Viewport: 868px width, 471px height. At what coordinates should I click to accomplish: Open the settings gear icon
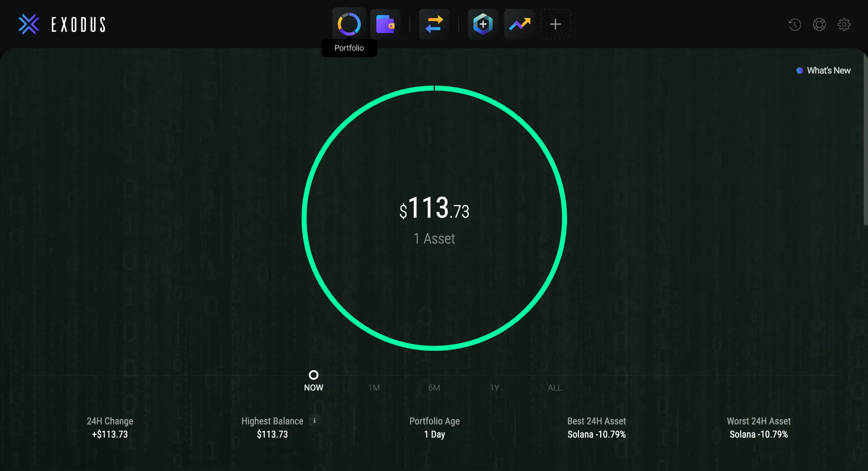tap(844, 25)
